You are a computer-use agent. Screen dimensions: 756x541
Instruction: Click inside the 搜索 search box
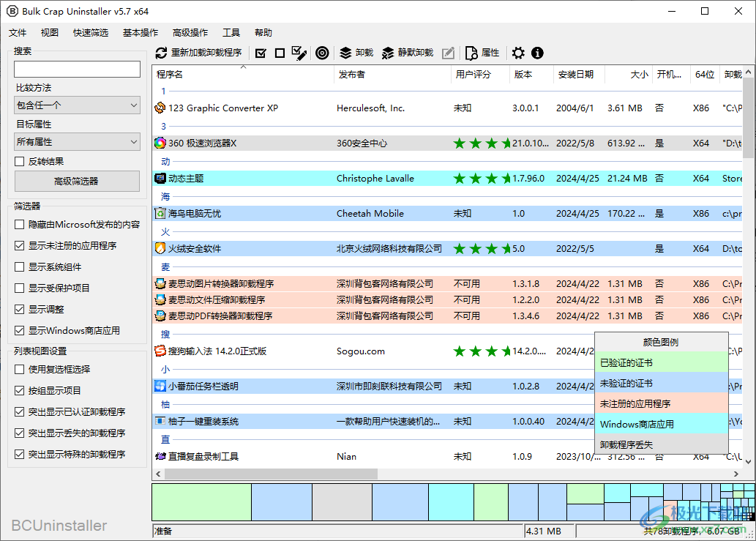tap(77, 69)
